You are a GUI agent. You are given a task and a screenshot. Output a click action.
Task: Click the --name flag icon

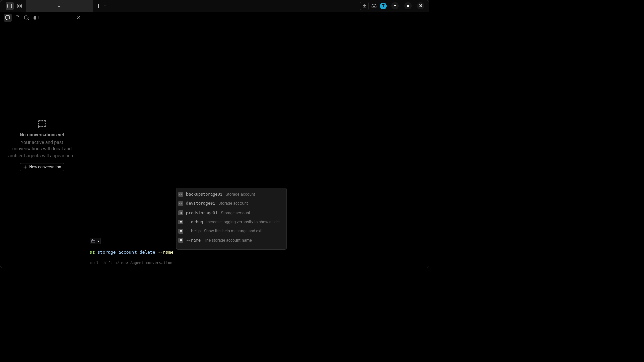[181, 240]
